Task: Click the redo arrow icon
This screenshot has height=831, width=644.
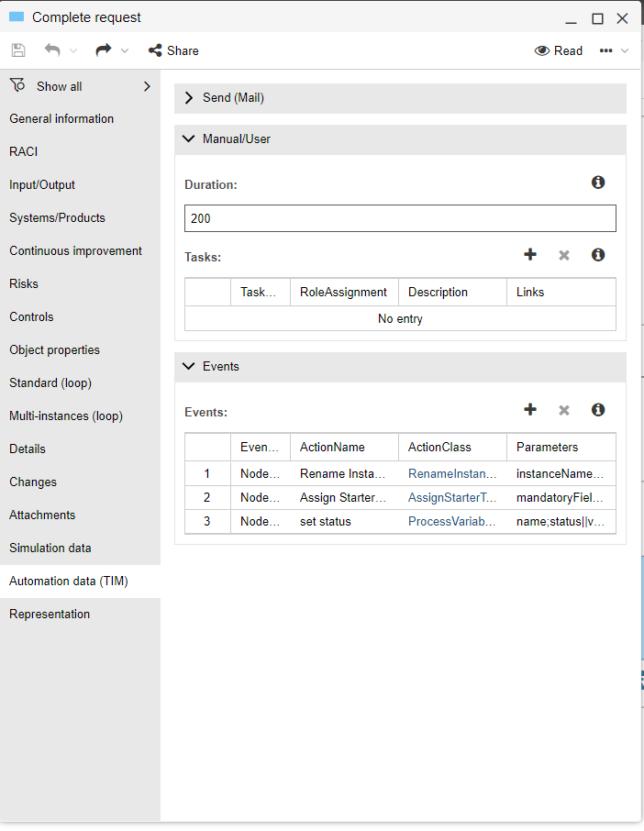Action: 104,50
